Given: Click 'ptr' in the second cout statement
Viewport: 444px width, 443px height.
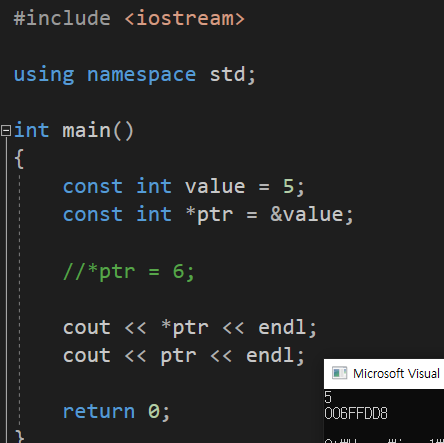Looking at the screenshot, I should click(x=178, y=356).
